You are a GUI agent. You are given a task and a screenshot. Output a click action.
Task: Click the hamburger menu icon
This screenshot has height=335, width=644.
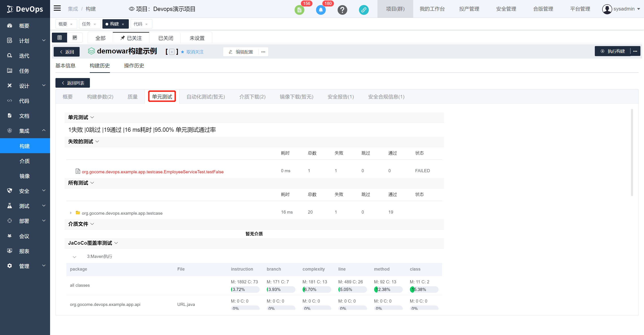tap(57, 8)
